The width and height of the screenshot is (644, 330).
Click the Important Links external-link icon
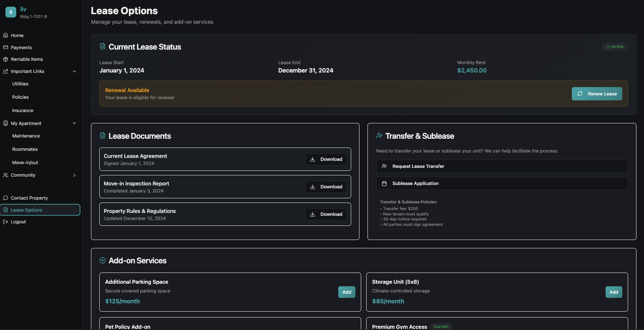[5, 71]
